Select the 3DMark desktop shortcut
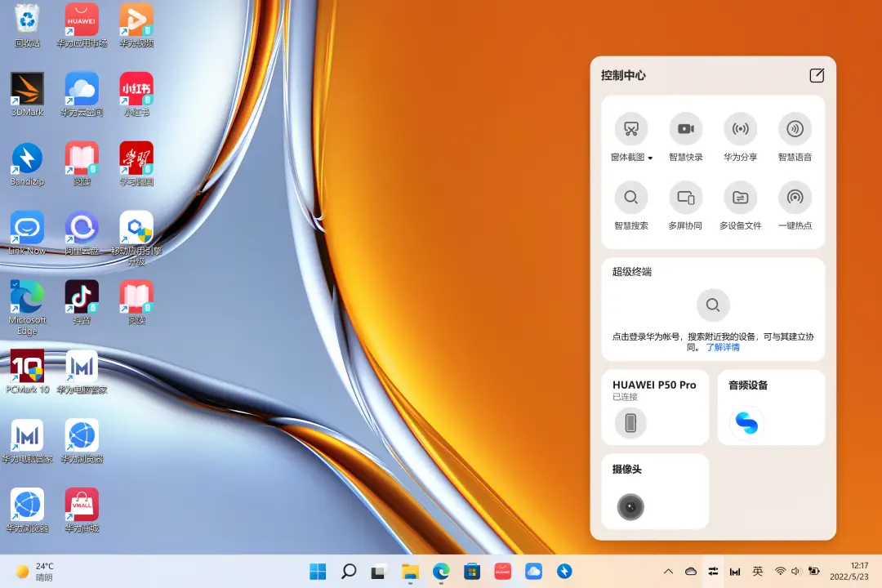Viewport: 882px width, 588px height. tap(27, 95)
